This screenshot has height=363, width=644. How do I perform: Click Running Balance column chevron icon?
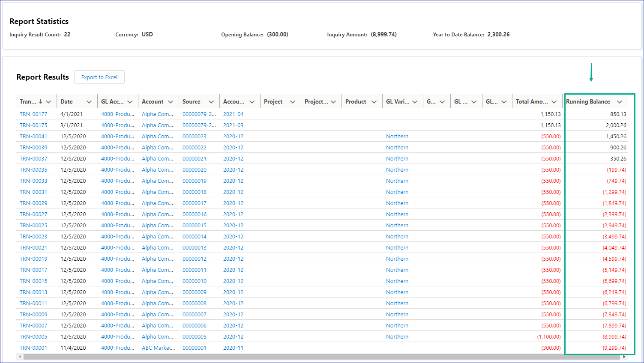point(620,102)
